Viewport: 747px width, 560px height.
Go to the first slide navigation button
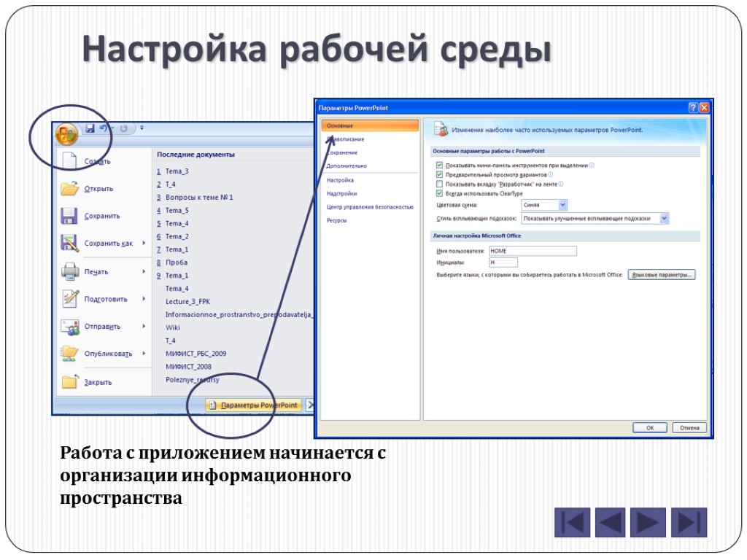click(x=572, y=522)
